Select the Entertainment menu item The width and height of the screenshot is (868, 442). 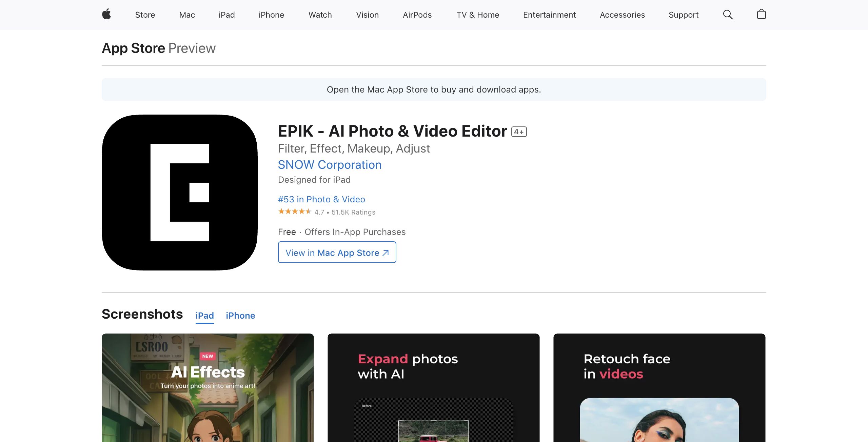(549, 15)
